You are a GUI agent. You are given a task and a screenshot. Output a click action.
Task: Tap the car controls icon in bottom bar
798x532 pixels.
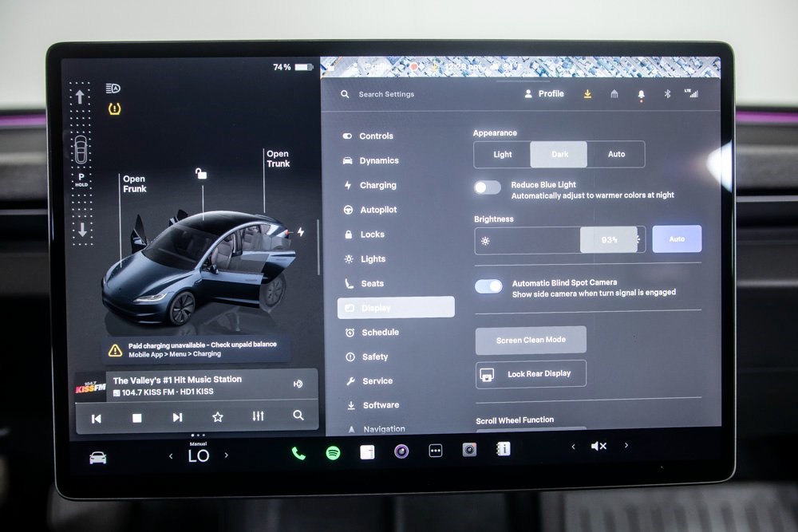point(97,458)
